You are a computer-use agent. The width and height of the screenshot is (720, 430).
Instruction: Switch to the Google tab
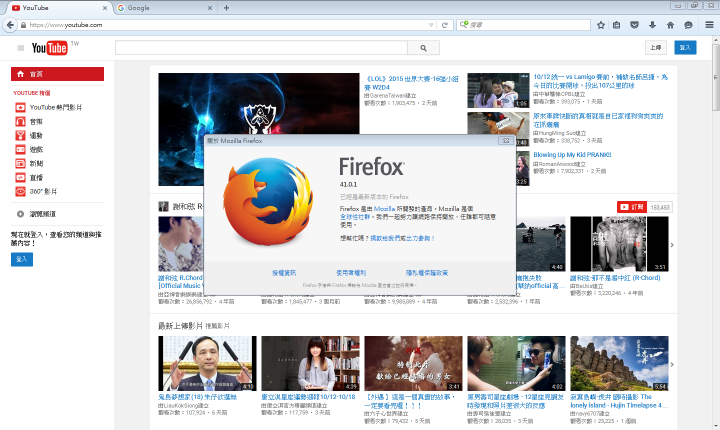pos(164,8)
